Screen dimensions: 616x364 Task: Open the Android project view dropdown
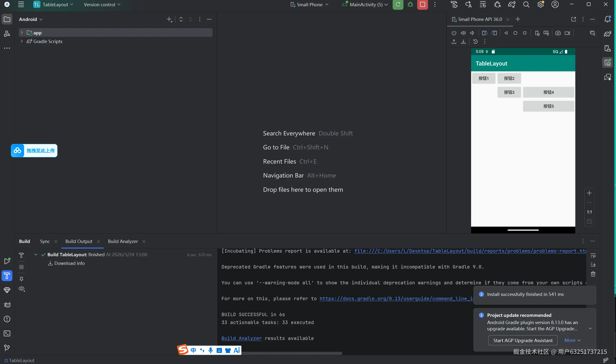tap(31, 19)
